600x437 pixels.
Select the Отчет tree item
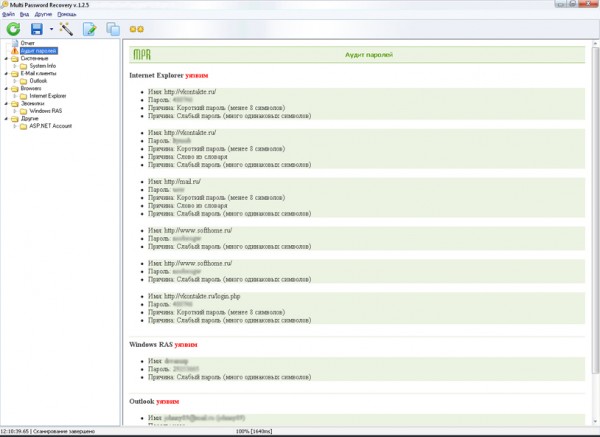click(28, 43)
